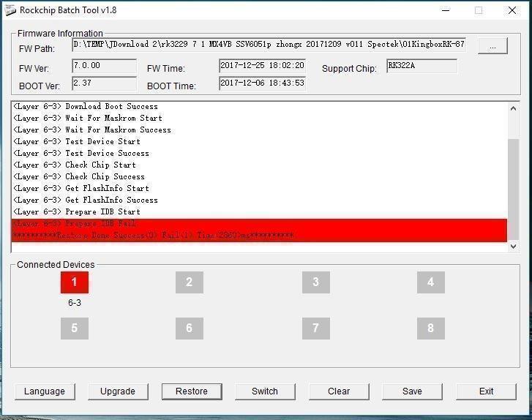Select log line 'Download Boot Success'

[x=86, y=107]
